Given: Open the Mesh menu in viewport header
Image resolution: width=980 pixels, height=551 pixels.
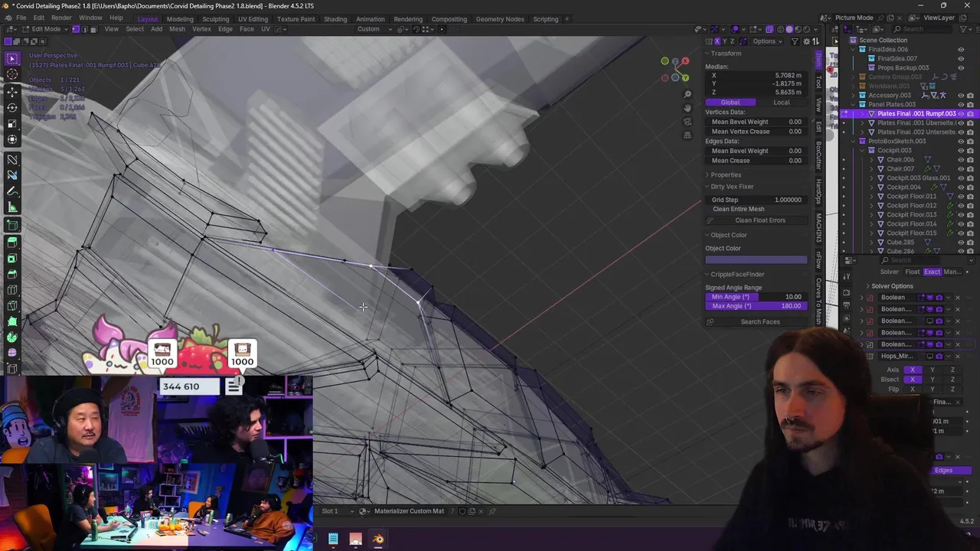Looking at the screenshot, I should (x=177, y=29).
